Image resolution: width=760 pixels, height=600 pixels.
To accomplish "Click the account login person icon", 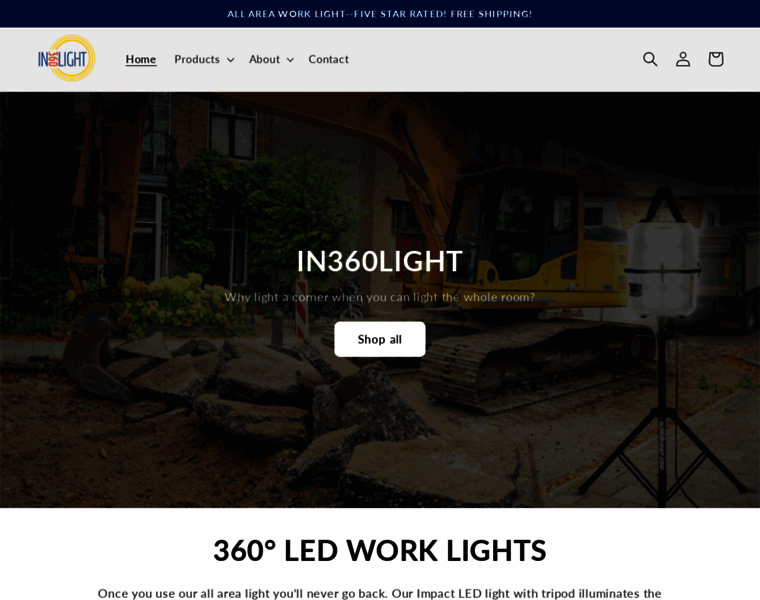I will pyautogui.click(x=683, y=59).
